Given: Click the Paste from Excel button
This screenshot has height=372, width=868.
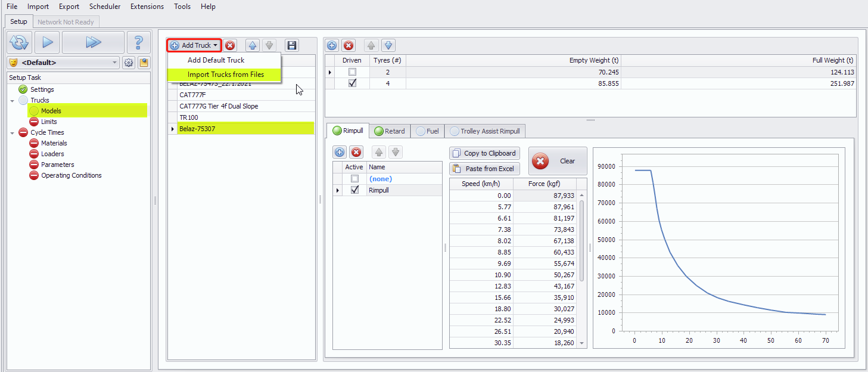Looking at the screenshot, I should tap(484, 169).
